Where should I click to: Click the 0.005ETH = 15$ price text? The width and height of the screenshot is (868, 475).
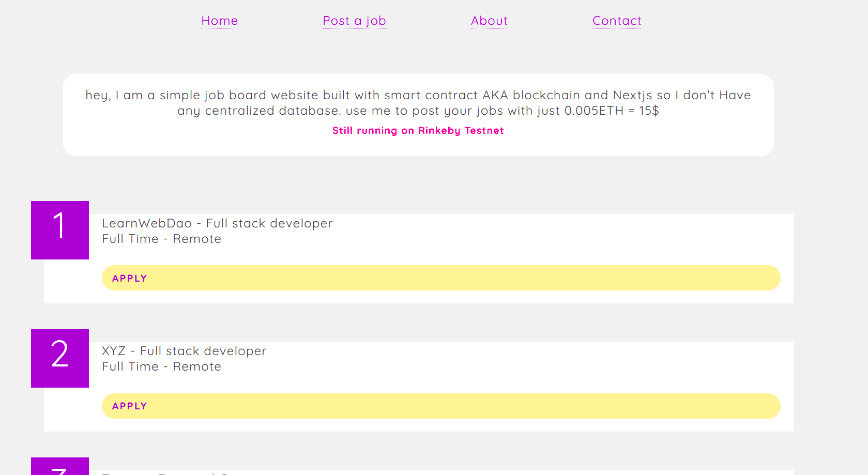[x=611, y=111]
